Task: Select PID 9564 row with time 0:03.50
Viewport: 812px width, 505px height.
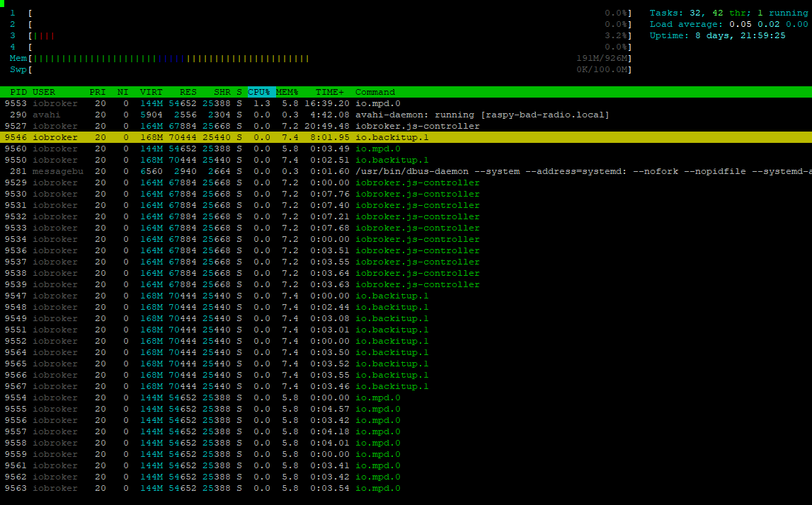Action: (406, 352)
